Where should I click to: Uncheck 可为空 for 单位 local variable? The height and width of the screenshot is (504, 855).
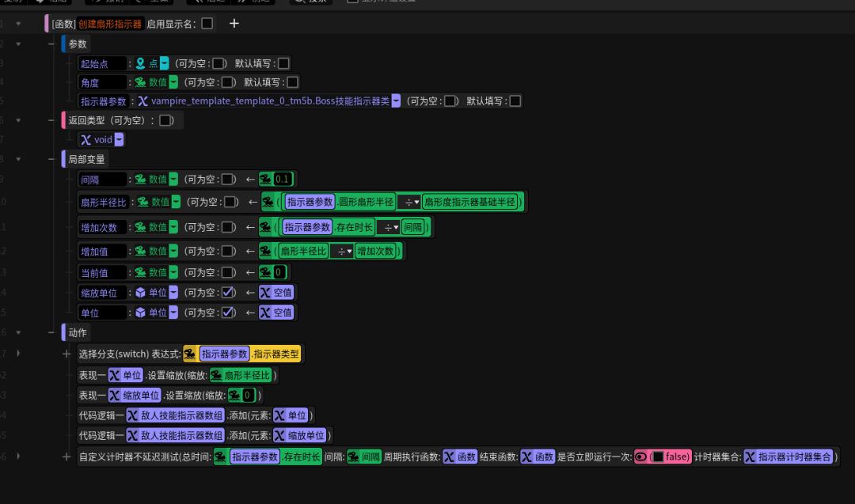coord(228,313)
